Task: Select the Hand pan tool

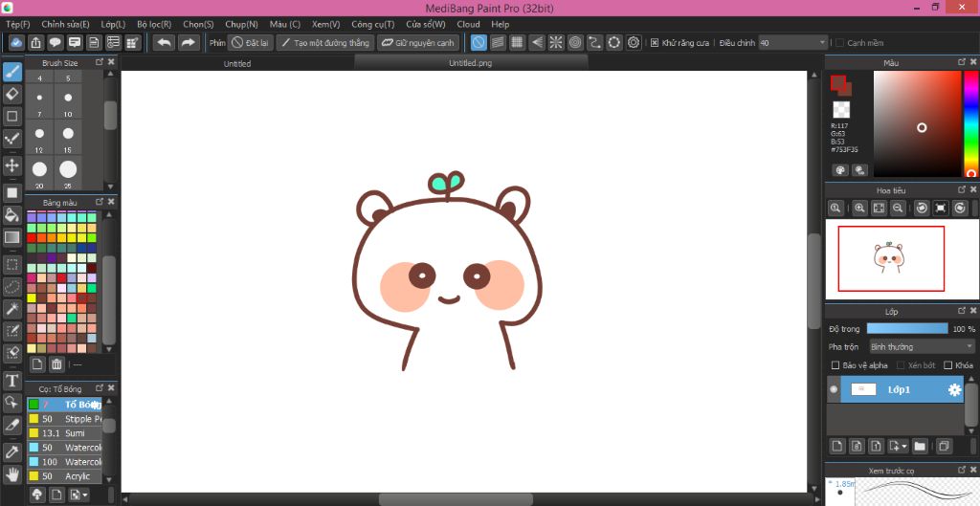Action: pyautogui.click(x=12, y=473)
